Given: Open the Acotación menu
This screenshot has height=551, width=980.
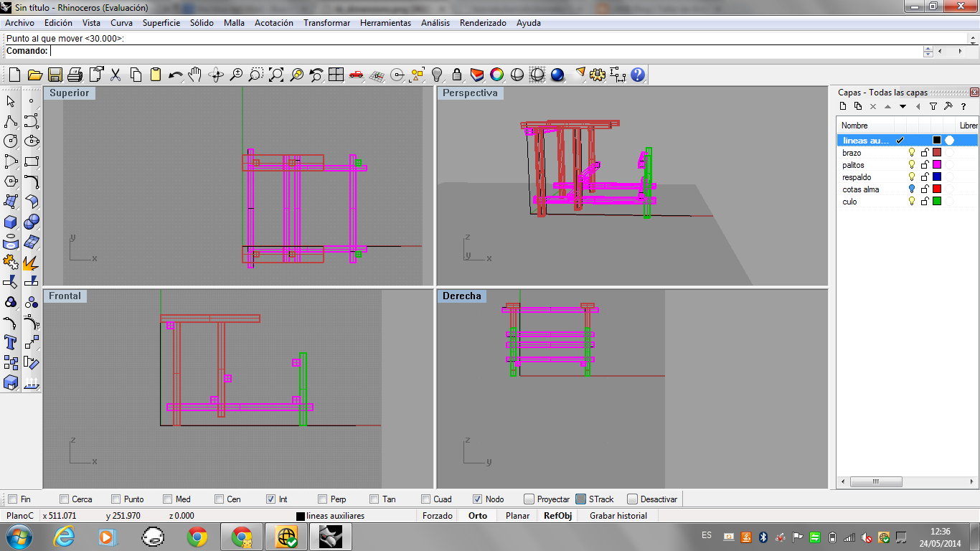Looking at the screenshot, I should 274,23.
